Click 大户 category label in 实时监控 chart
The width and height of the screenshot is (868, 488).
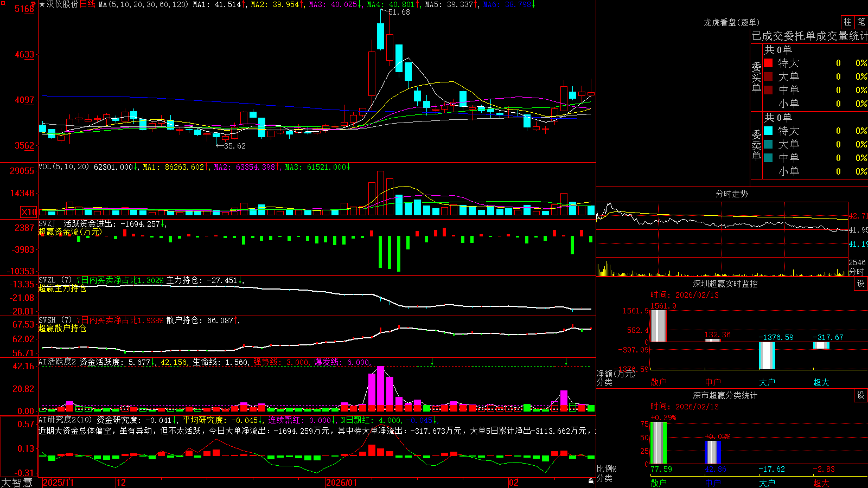pyautogui.click(x=767, y=382)
